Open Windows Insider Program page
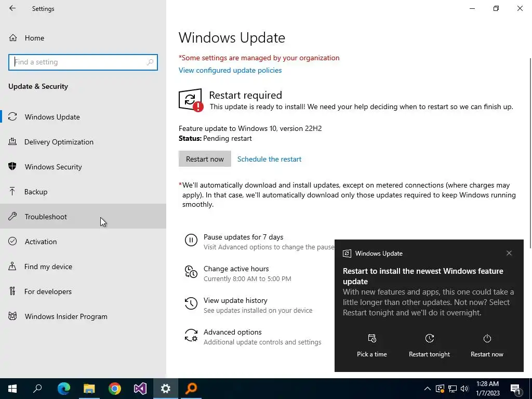This screenshot has height=399, width=532. pyautogui.click(x=83, y=316)
